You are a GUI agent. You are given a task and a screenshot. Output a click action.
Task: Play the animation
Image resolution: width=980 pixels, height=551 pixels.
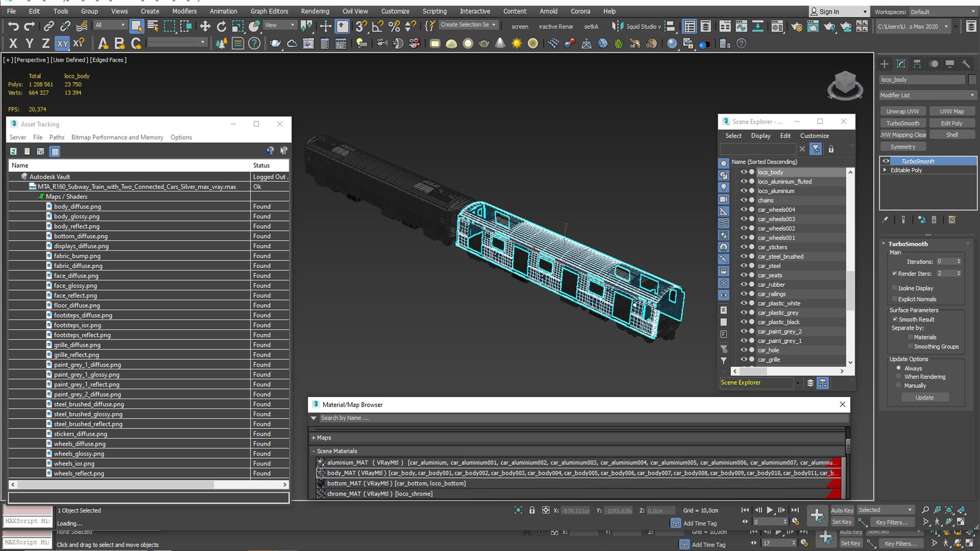[x=770, y=510]
